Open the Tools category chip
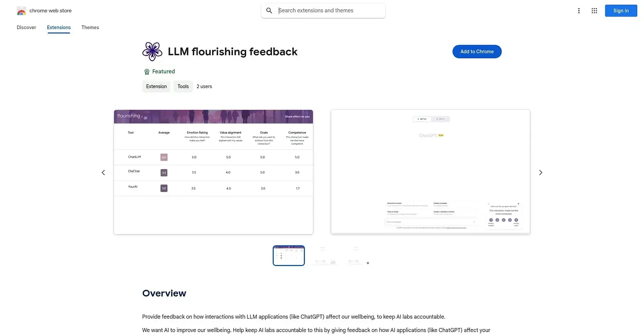644x335 pixels. 183,86
